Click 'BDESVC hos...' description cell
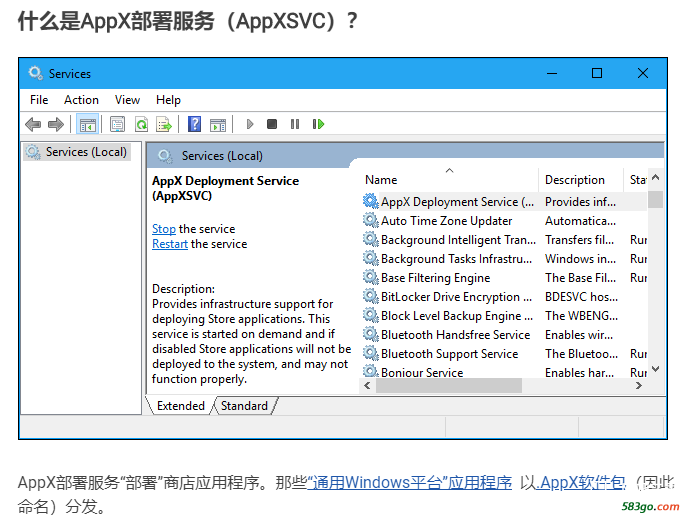This screenshot has width=685, height=522. (x=581, y=297)
